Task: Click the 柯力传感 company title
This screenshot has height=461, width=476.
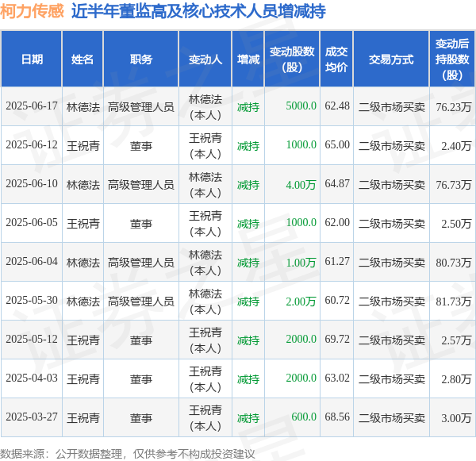Action: coord(32,11)
